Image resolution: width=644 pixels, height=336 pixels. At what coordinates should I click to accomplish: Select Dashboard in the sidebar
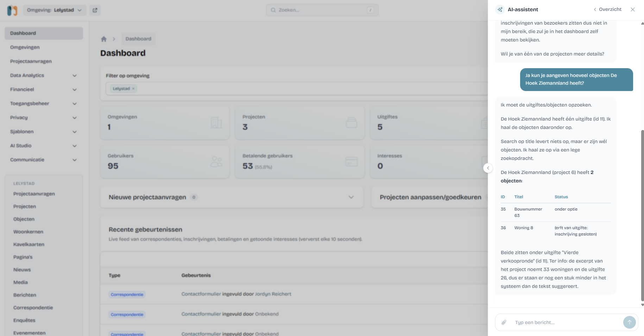click(x=44, y=33)
